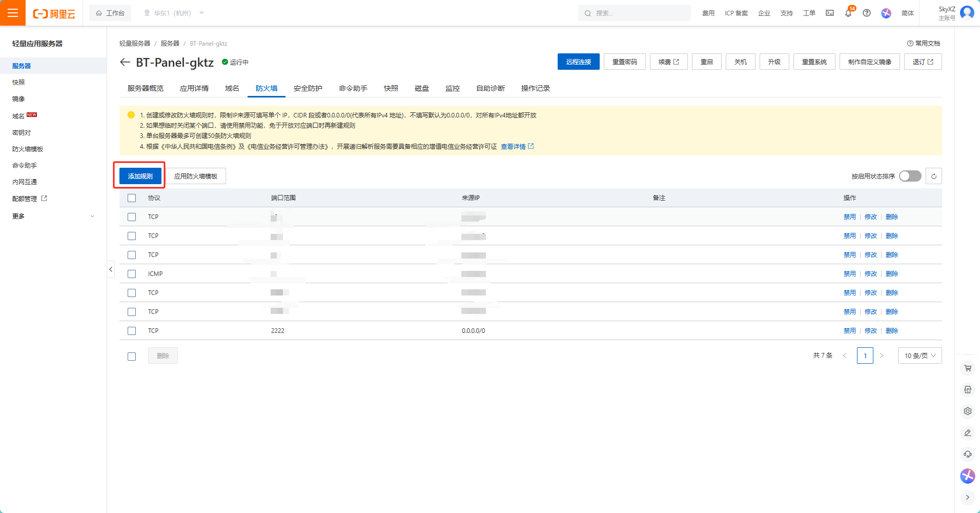Open the 10 条/页 page size dropdown
The width and height of the screenshot is (980, 513).
920,356
